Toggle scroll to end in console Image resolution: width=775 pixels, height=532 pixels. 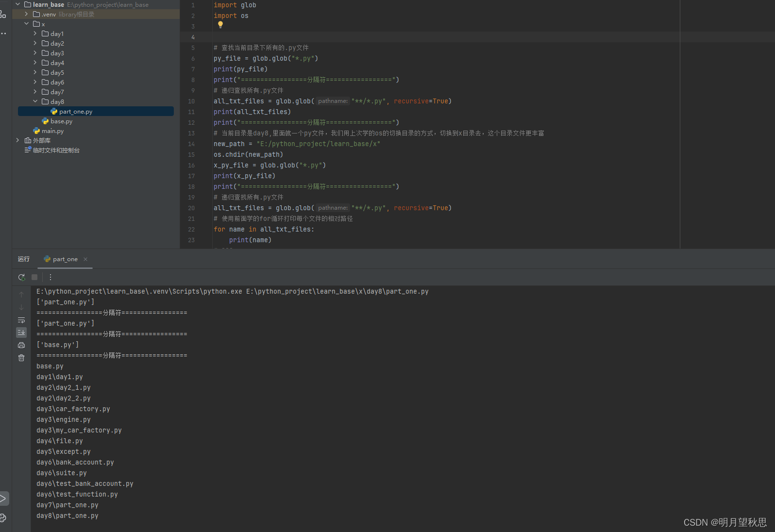point(21,332)
